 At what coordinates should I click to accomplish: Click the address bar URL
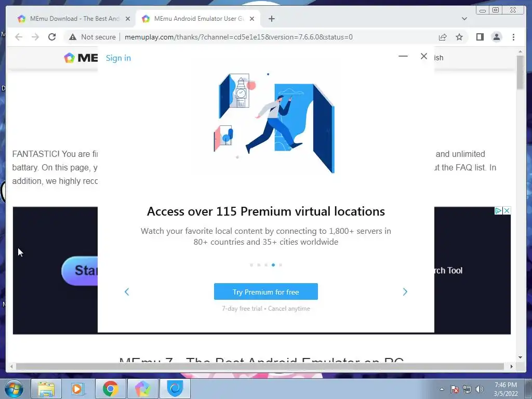coord(238,37)
